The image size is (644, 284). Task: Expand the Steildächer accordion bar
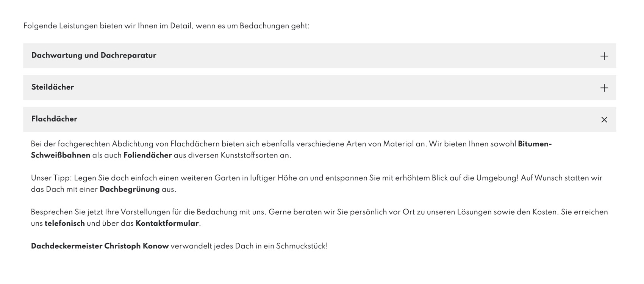tap(320, 87)
